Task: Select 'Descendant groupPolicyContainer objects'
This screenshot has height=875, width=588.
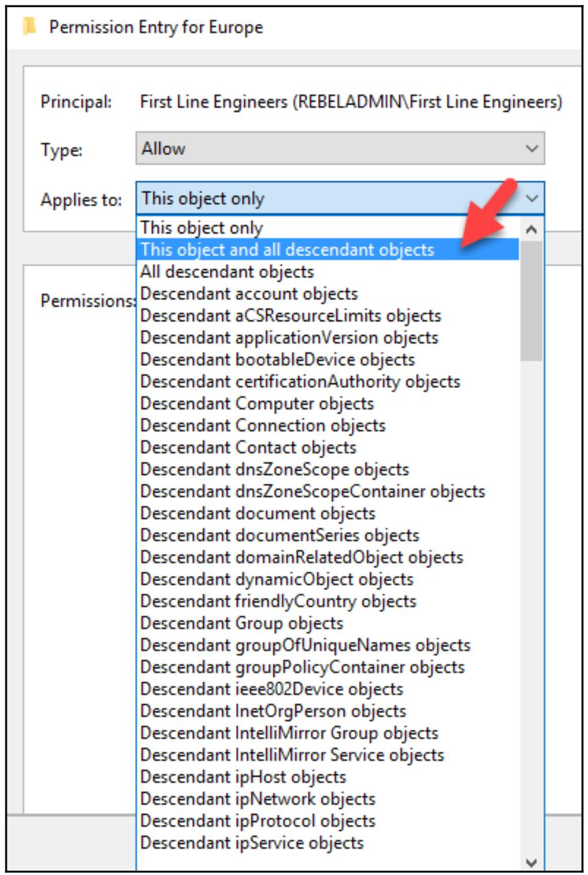Action: pos(302,667)
